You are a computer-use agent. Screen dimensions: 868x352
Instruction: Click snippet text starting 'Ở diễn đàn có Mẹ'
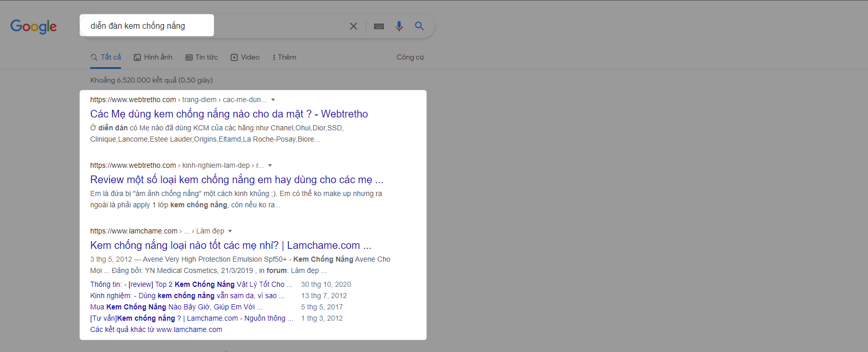coord(217,133)
